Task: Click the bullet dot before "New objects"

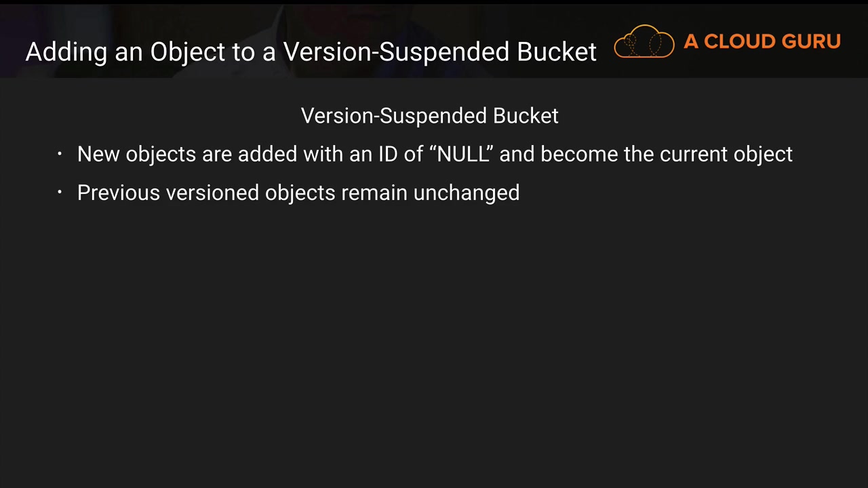Action: point(60,155)
